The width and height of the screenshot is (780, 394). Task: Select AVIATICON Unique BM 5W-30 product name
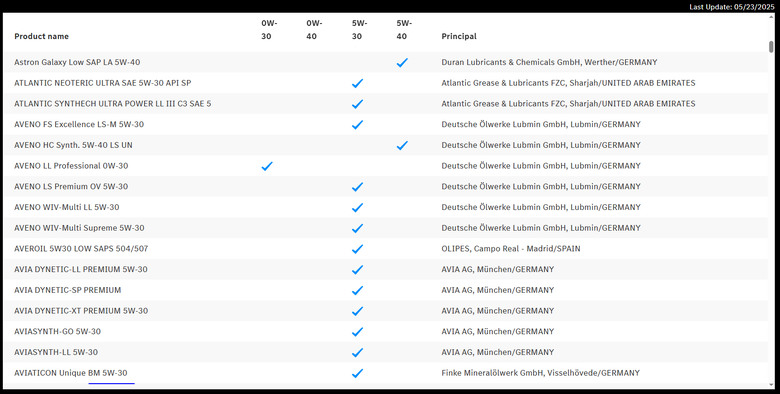click(x=71, y=373)
